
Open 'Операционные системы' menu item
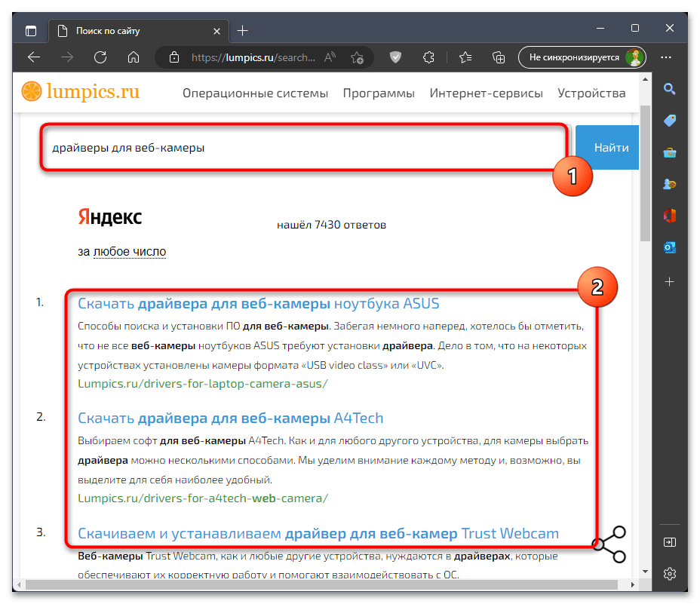(255, 94)
